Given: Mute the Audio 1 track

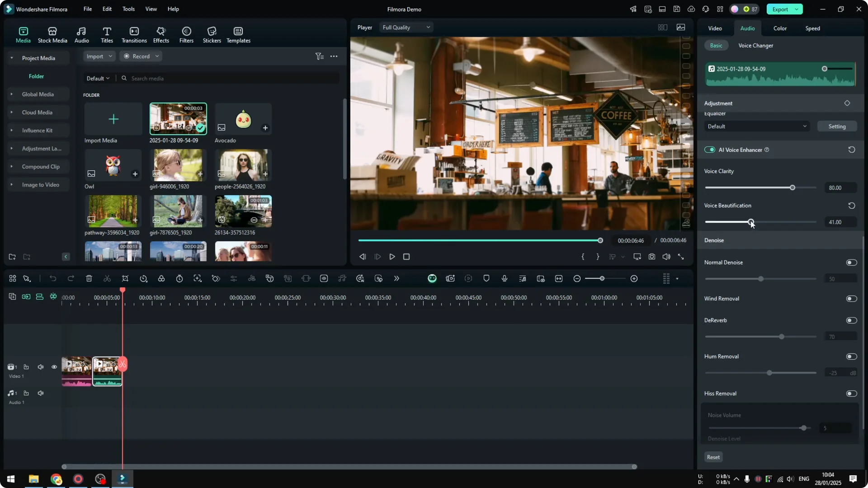Looking at the screenshot, I should pyautogui.click(x=40, y=393).
